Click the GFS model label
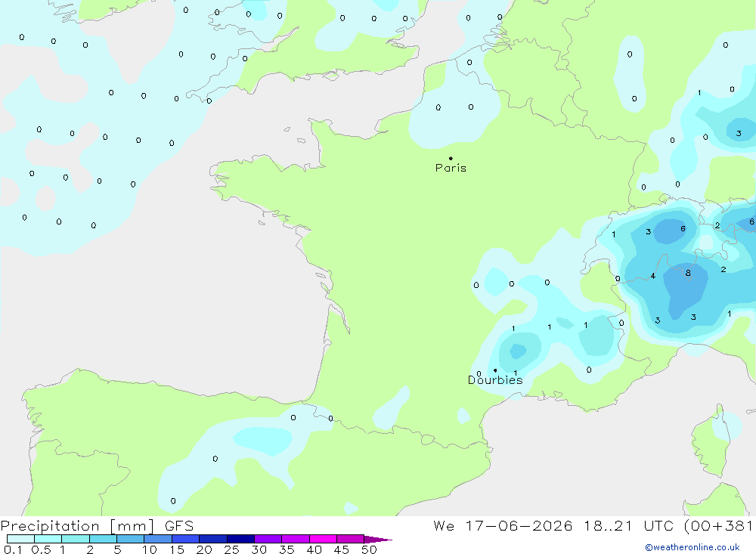 (x=179, y=526)
